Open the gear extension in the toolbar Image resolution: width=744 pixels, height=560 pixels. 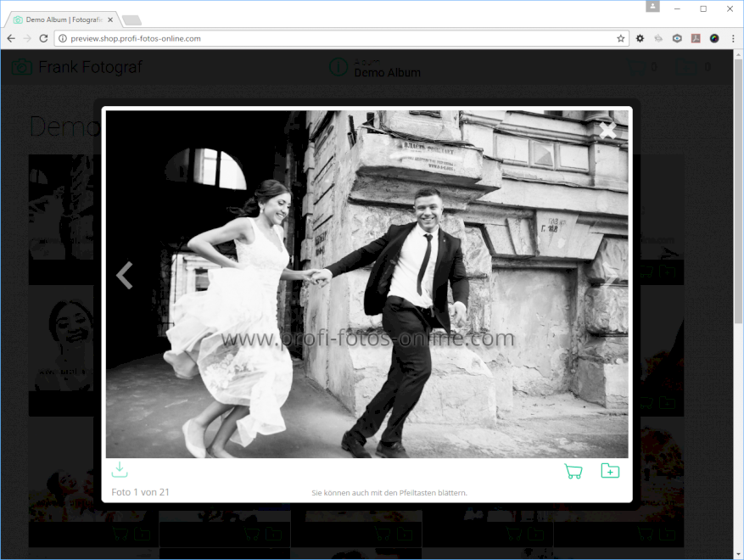[x=641, y=38]
